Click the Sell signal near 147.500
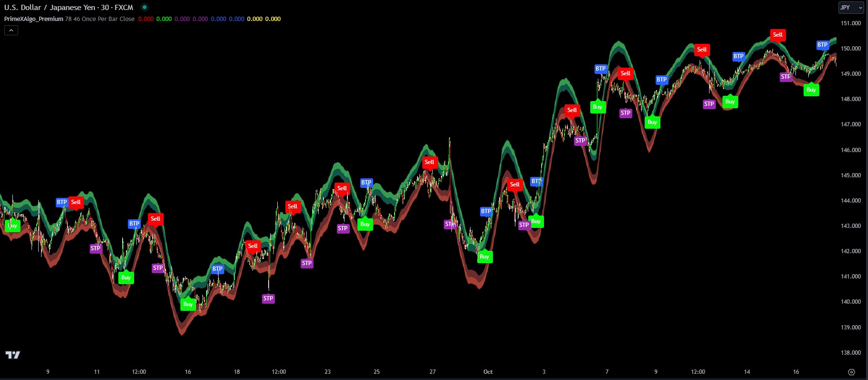The image size is (868, 380). [572, 110]
